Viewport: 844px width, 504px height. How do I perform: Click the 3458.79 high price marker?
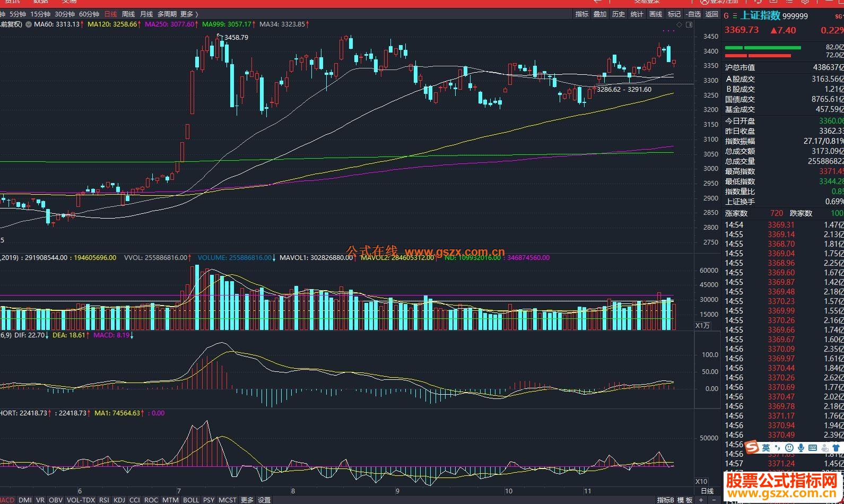coord(236,38)
